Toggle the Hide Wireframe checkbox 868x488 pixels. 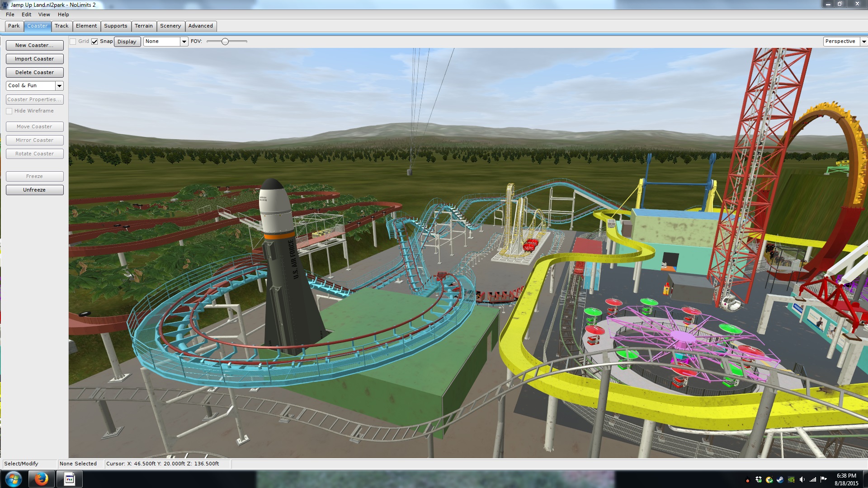(x=9, y=111)
